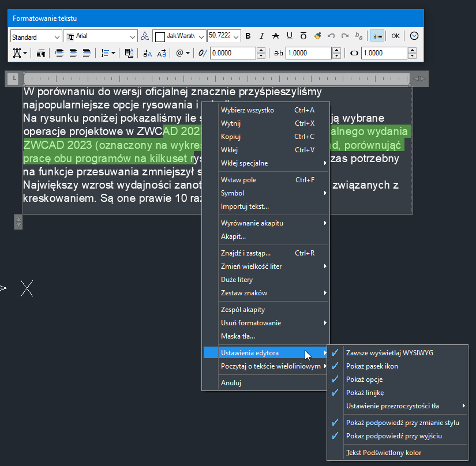Open the text justification dropdown in second row
This screenshot has width=476, height=466.
point(20,54)
